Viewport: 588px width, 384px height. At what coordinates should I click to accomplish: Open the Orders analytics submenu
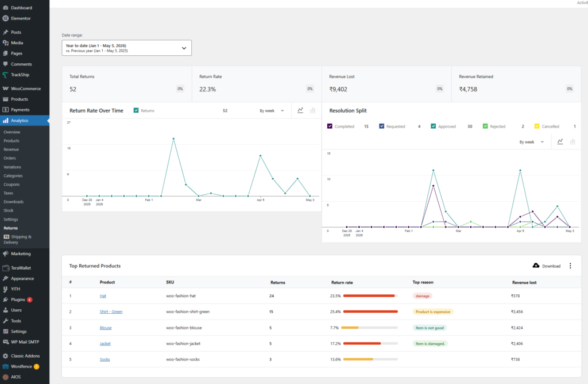pos(10,158)
